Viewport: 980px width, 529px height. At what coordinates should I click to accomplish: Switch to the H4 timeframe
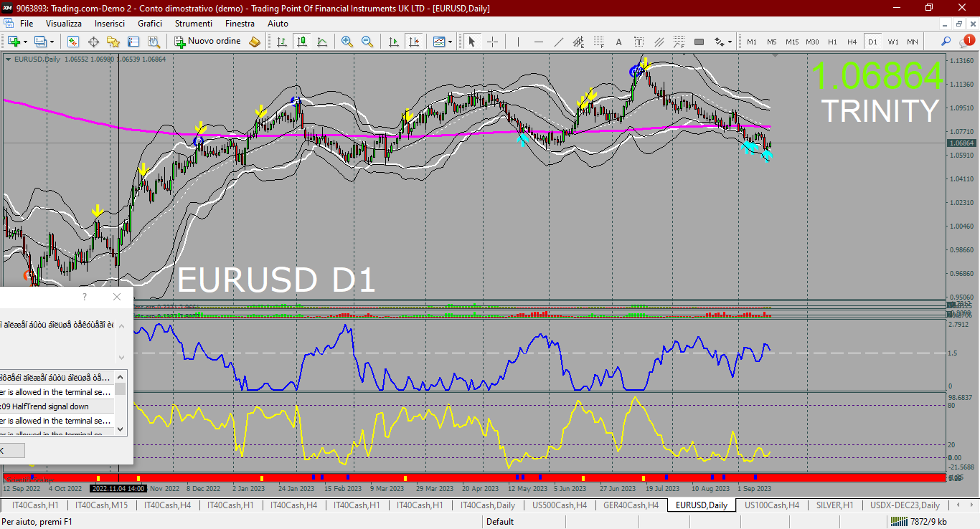852,42
